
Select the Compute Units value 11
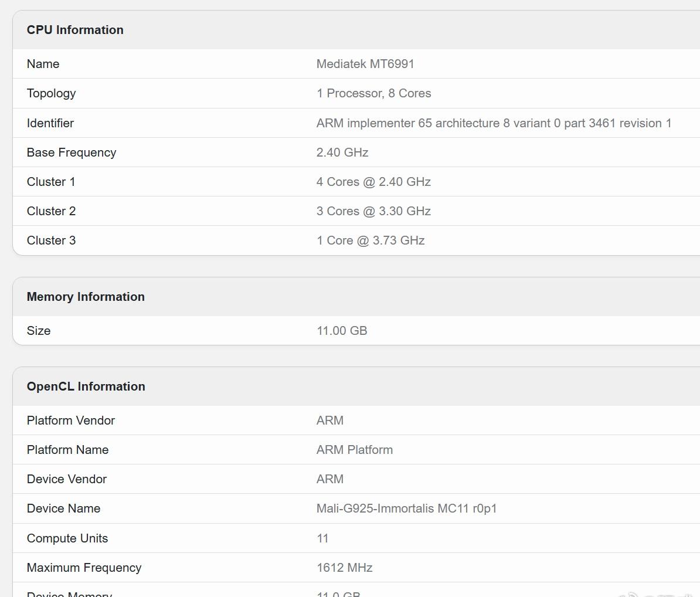[x=322, y=538]
